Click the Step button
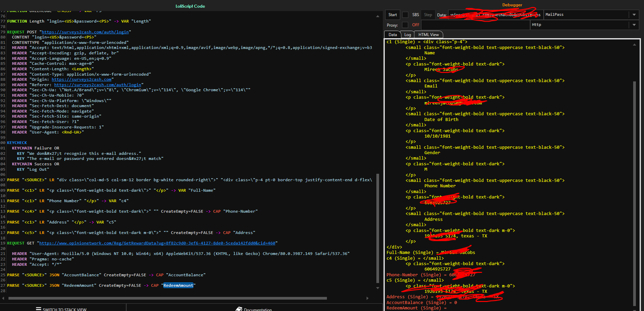This screenshot has height=311, width=644. [428, 15]
